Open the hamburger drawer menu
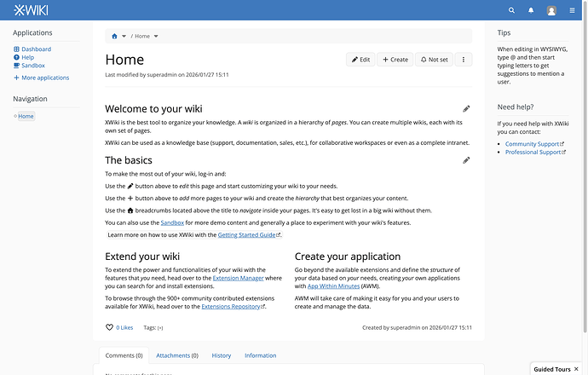 (572, 10)
